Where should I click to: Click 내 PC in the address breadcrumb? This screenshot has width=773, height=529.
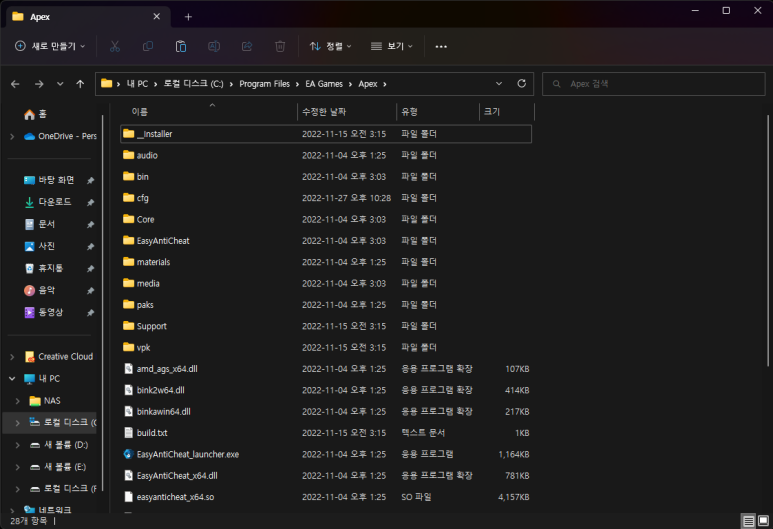(137, 84)
